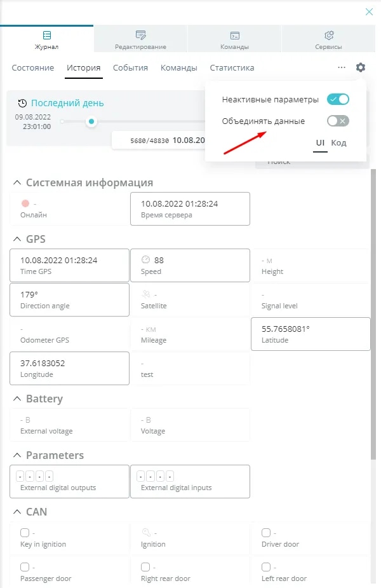Collapse the Battery section
Image resolution: width=381 pixels, height=588 pixels.
coord(17,399)
